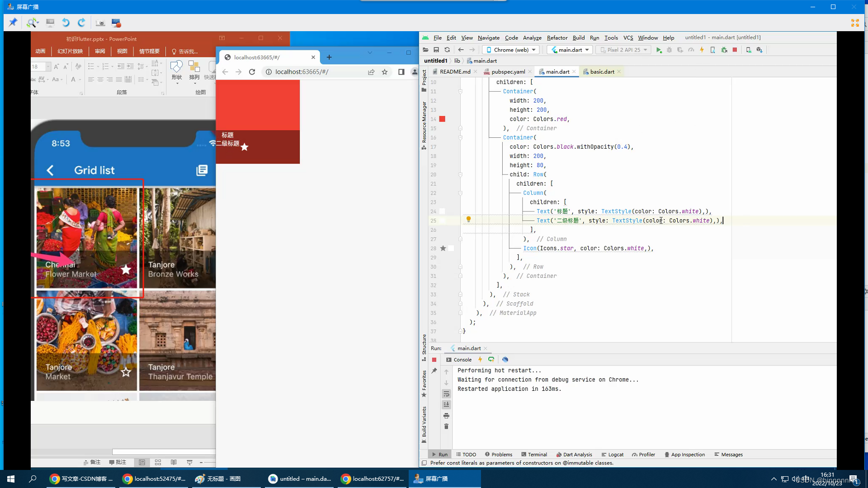Toggle scroll to end in console
This screenshot has width=868, height=488.
click(446, 405)
